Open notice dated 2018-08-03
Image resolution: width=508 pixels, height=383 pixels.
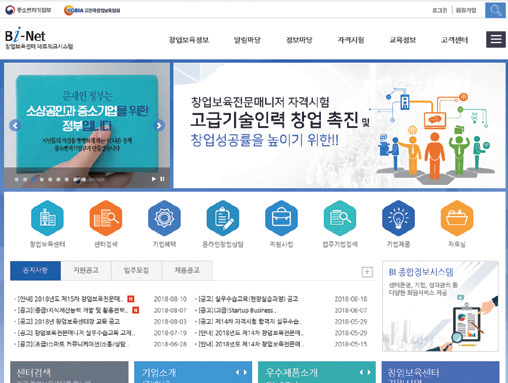pyautogui.click(x=68, y=322)
